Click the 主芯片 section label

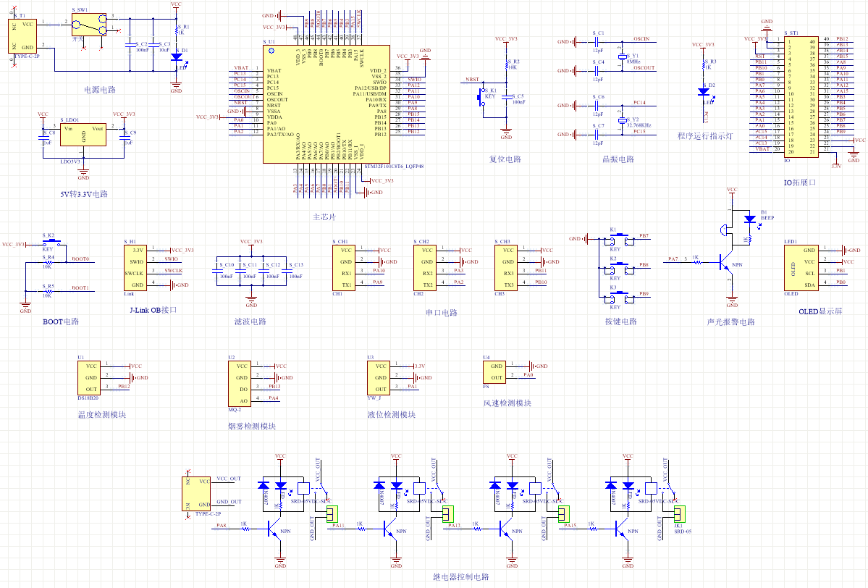pos(324,217)
